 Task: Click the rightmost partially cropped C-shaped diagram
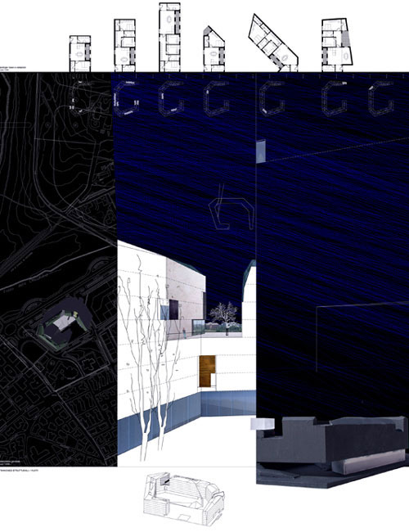tap(381, 98)
